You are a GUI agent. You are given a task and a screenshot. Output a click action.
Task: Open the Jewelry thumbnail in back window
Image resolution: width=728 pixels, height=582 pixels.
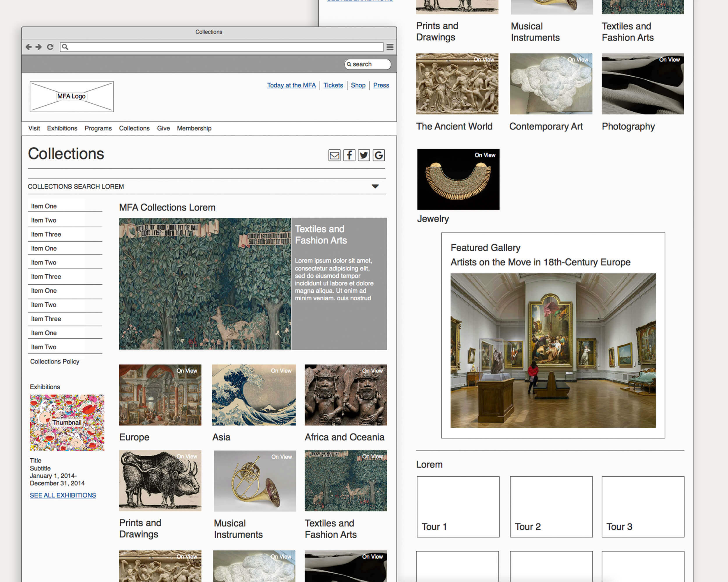458,179
